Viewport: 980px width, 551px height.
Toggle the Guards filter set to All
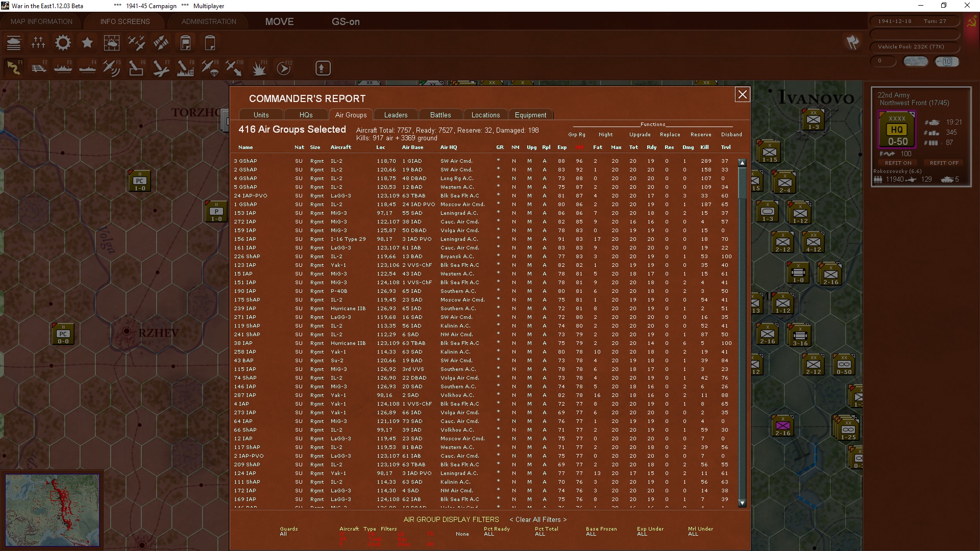(x=283, y=534)
